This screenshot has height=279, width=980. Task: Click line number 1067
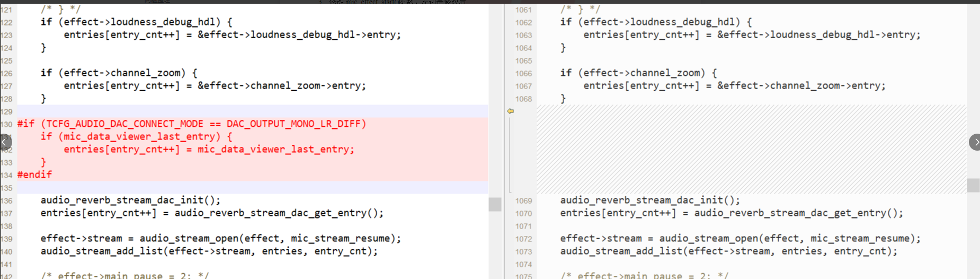click(523, 86)
